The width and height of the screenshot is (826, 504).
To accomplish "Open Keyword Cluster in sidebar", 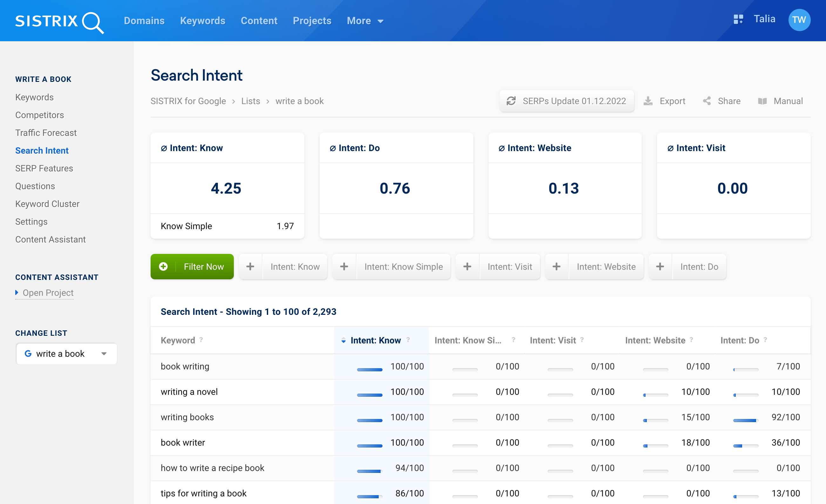I will coord(47,204).
